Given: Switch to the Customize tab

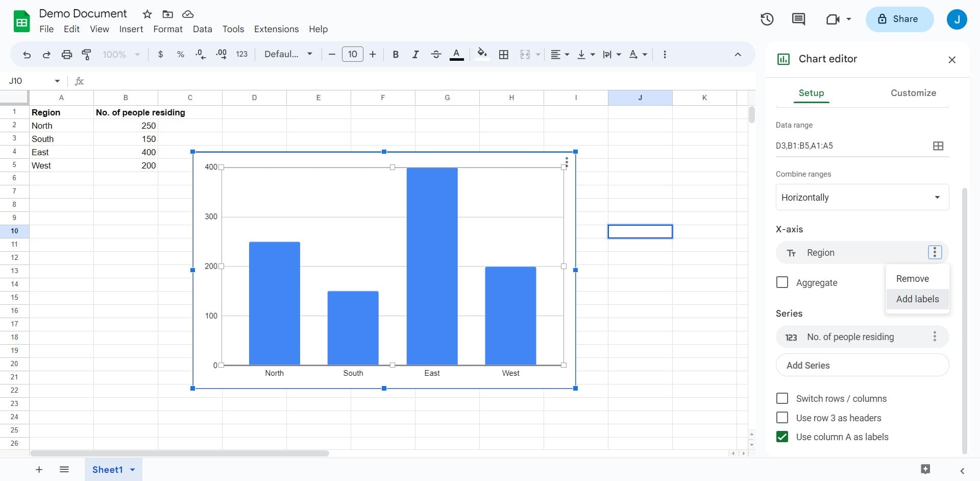Looking at the screenshot, I should pos(914,92).
